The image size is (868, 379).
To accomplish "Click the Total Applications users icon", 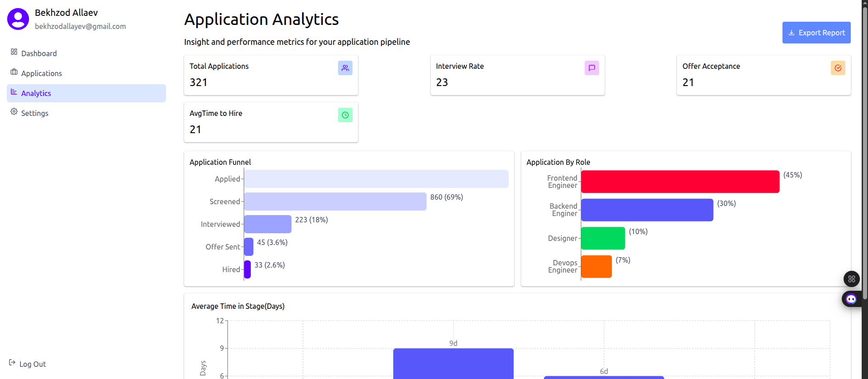I will point(345,68).
